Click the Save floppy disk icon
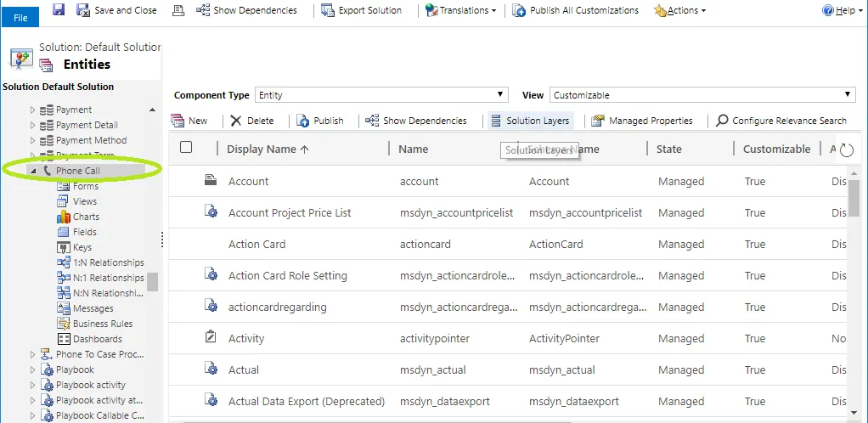868x423 pixels. tap(58, 9)
